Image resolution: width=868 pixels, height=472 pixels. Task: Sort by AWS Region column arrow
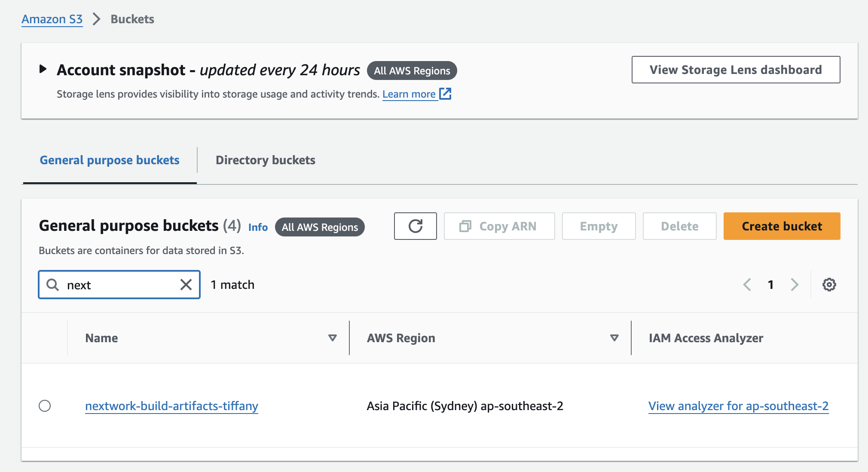(x=614, y=338)
